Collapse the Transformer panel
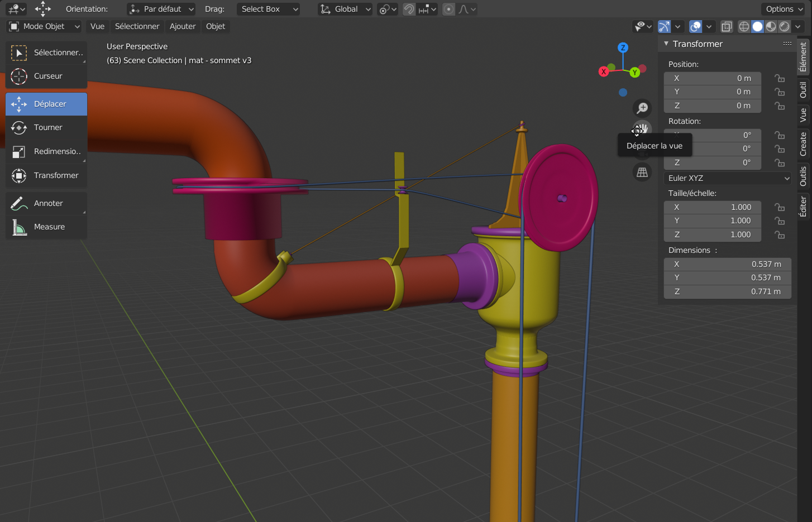This screenshot has height=522, width=812. tap(666, 44)
